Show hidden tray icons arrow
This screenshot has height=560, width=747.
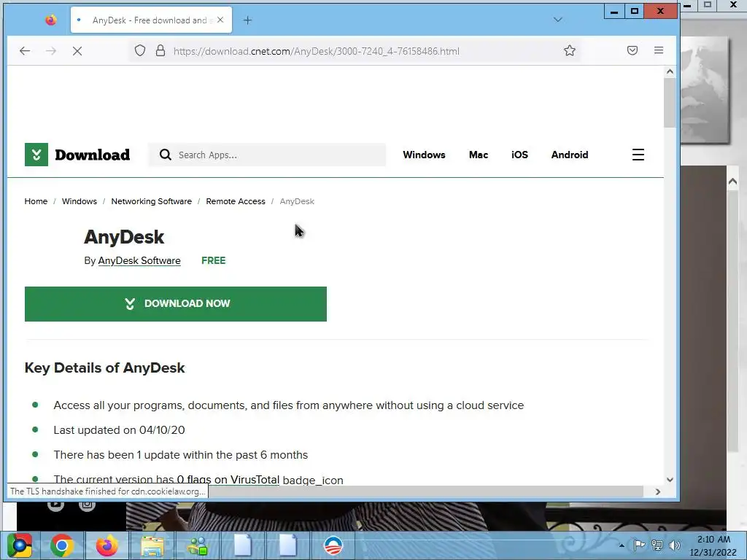622,545
